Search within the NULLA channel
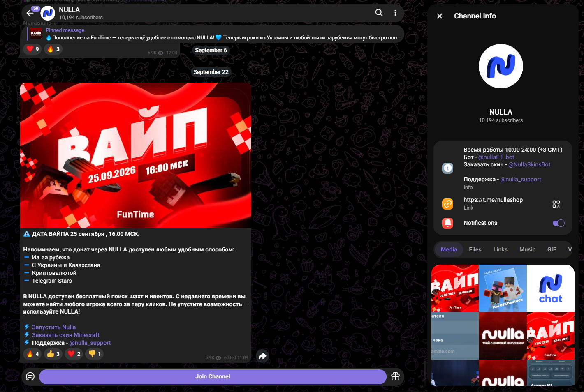This screenshot has width=584, height=392. [379, 13]
